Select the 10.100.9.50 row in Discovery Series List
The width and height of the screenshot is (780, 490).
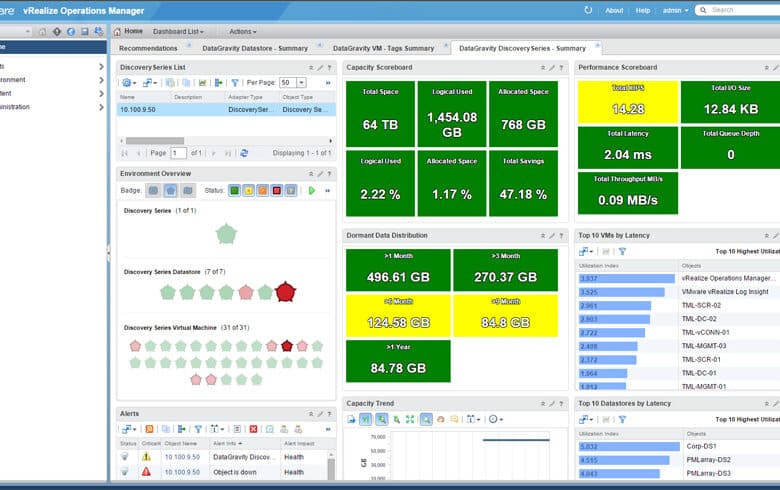226,109
